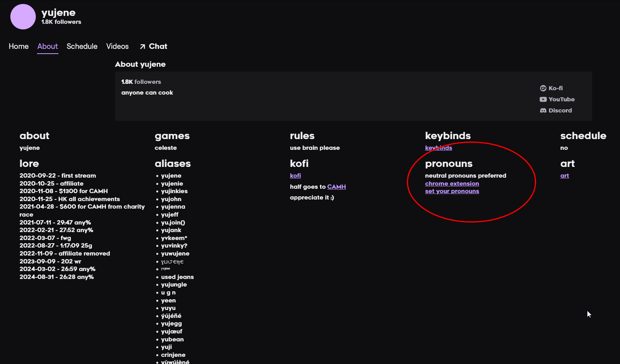Open the chrome extension link
620x364 pixels.
click(x=452, y=184)
